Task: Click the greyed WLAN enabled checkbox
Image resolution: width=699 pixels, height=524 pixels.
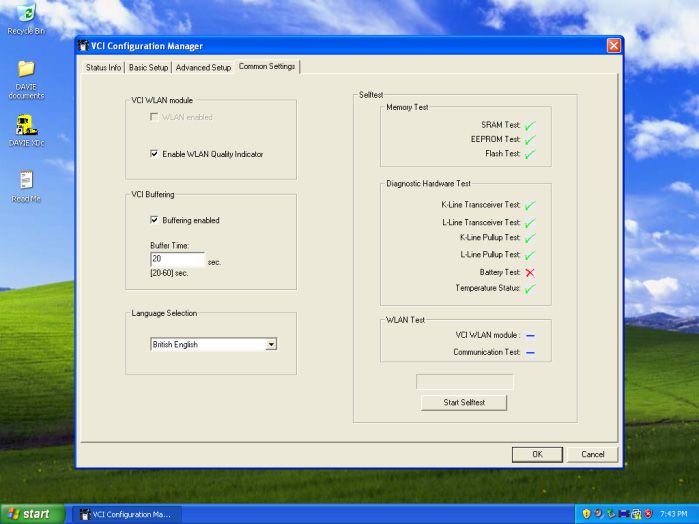Action: tap(154, 117)
